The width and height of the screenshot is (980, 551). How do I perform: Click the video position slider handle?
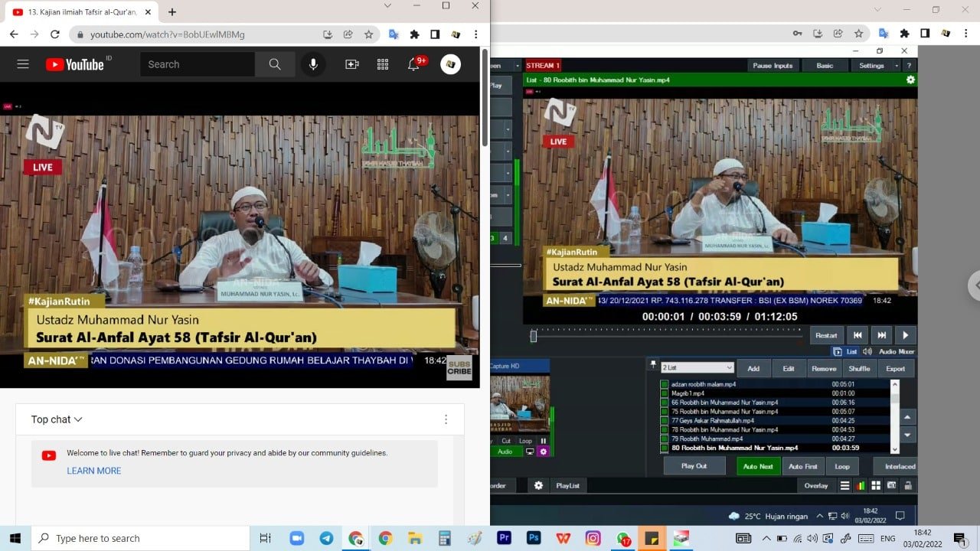(x=534, y=336)
